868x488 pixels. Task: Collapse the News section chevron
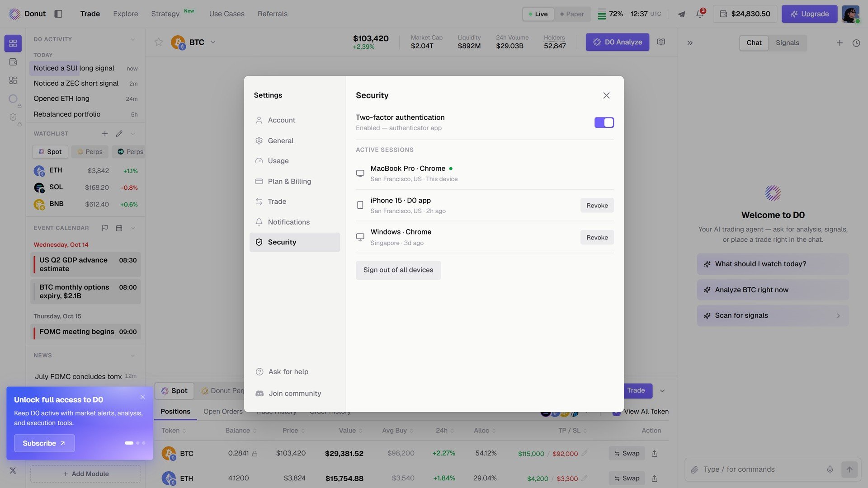tap(133, 356)
